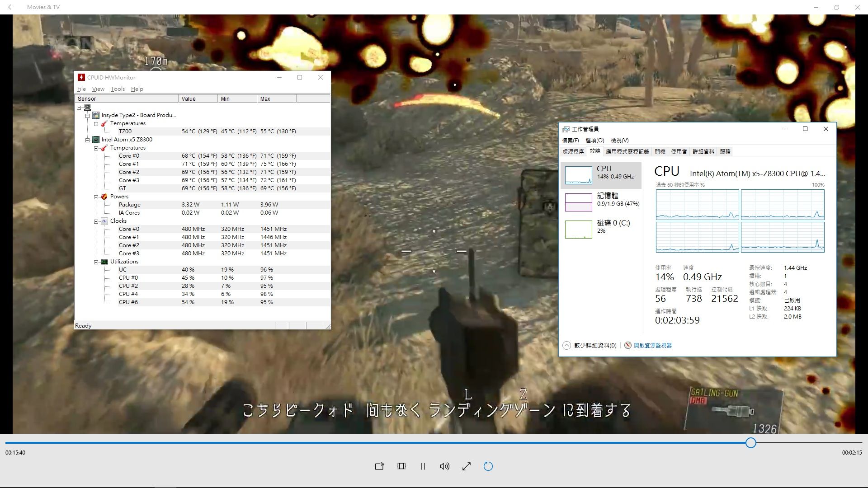Switch to the 使用者 tab

click(679, 152)
